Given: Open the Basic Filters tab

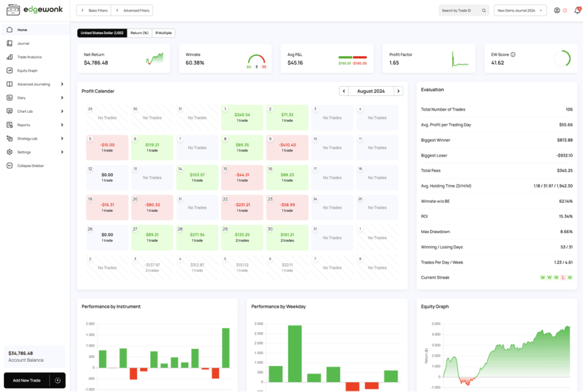Looking at the screenshot, I should point(94,10).
